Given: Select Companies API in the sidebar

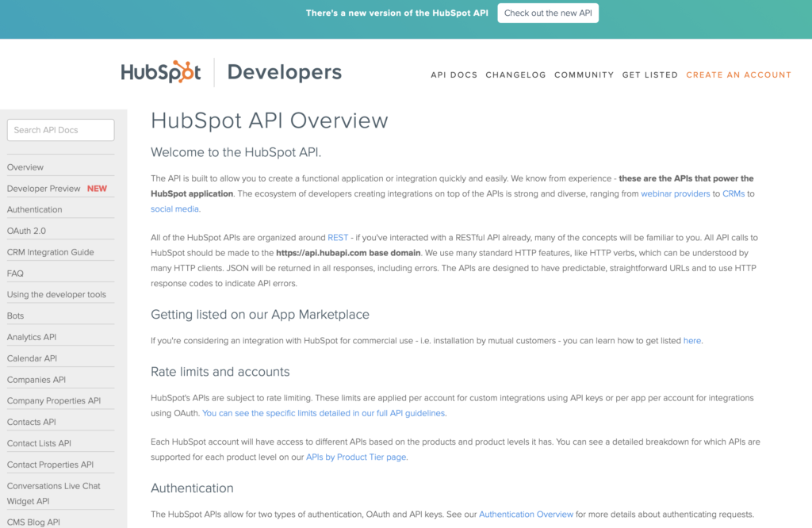Looking at the screenshot, I should 36,380.
